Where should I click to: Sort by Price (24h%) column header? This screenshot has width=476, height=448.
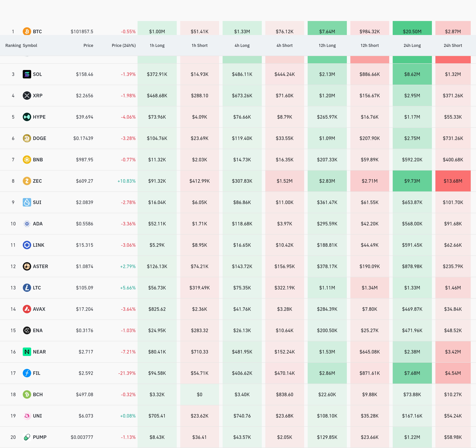[x=124, y=45]
